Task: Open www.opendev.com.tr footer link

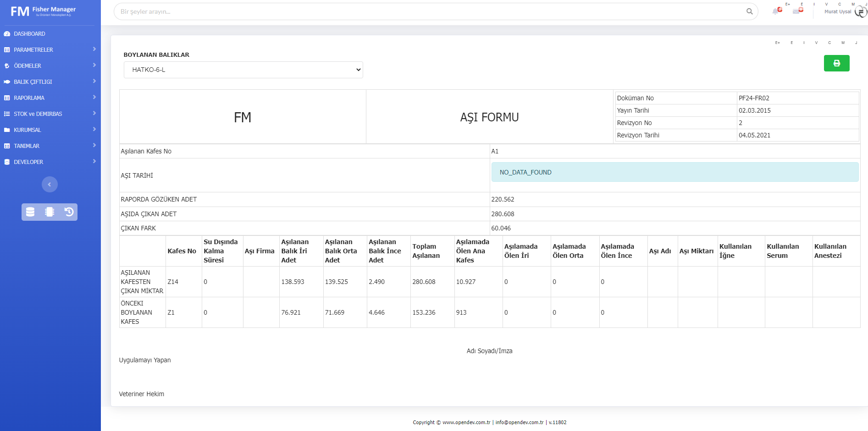Action: 466,422
